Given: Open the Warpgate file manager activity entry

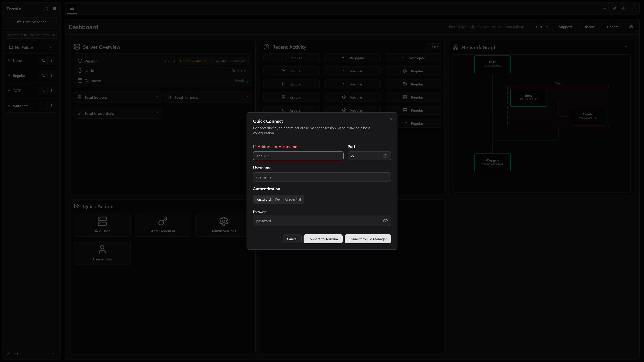Looking at the screenshot, I should 352,58.
